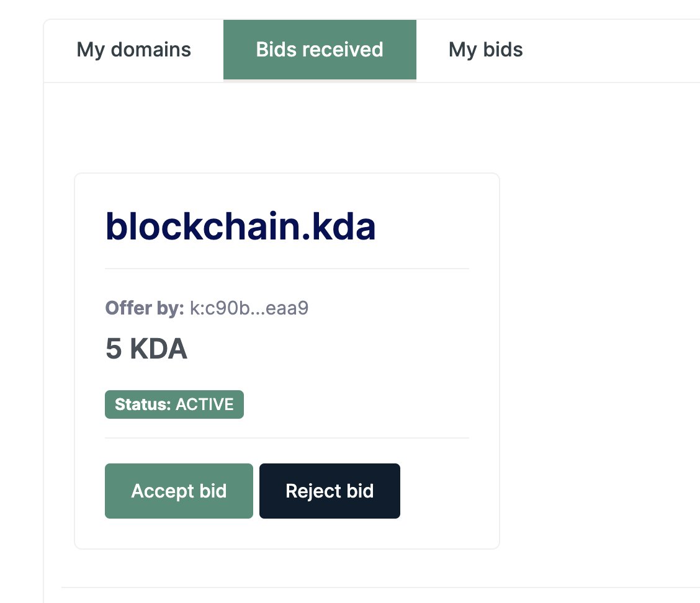
Task: Click the 'Offer by:' label
Action: click(x=145, y=308)
